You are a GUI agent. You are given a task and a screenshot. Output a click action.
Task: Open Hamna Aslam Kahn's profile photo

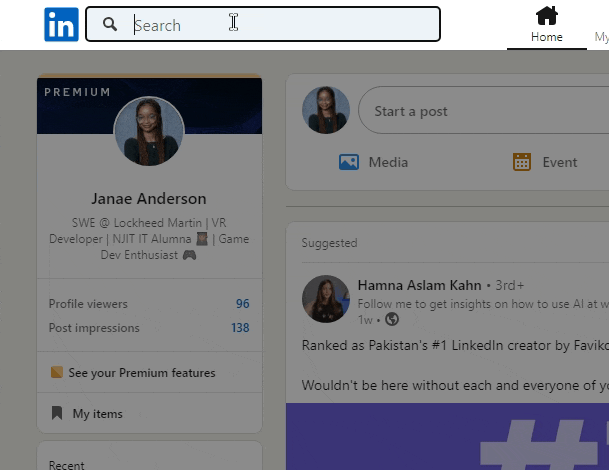[326, 299]
